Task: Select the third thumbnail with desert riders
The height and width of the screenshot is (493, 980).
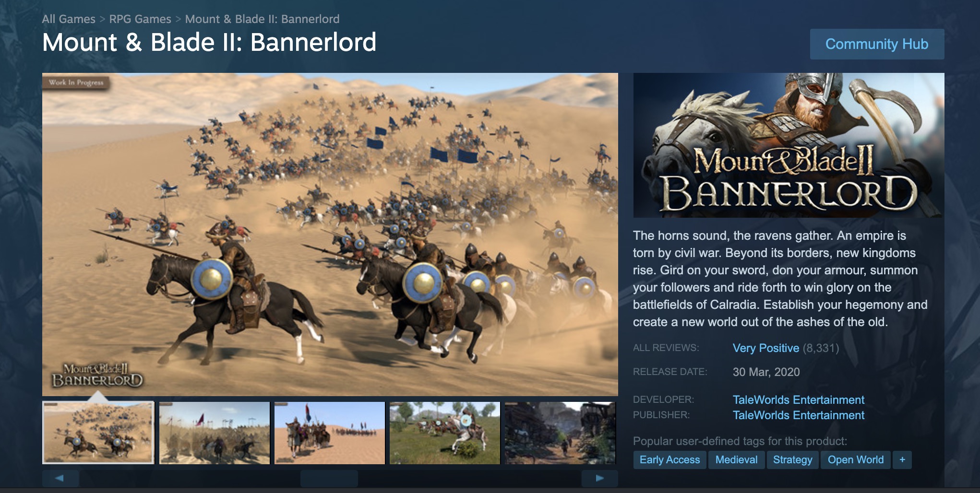Action: pos(330,433)
